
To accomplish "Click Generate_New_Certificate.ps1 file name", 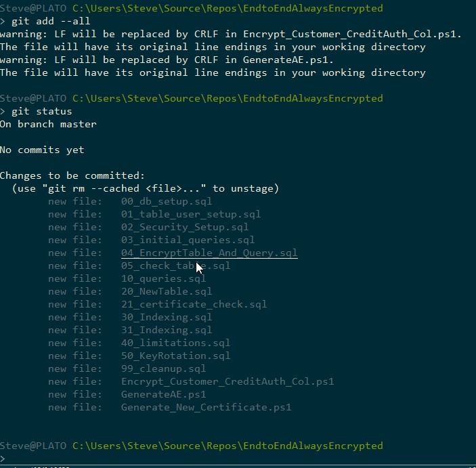I will pyautogui.click(x=206, y=407).
